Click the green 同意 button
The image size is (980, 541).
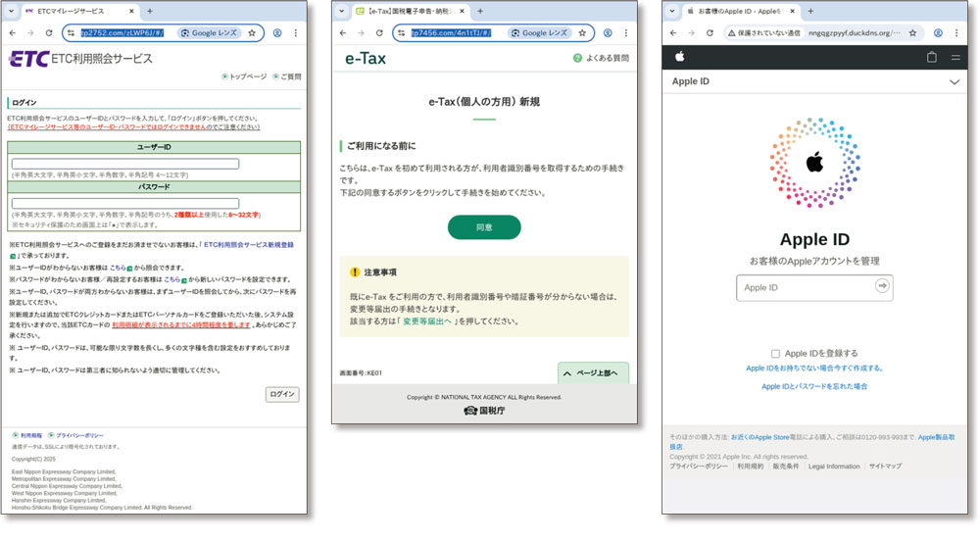tap(484, 227)
